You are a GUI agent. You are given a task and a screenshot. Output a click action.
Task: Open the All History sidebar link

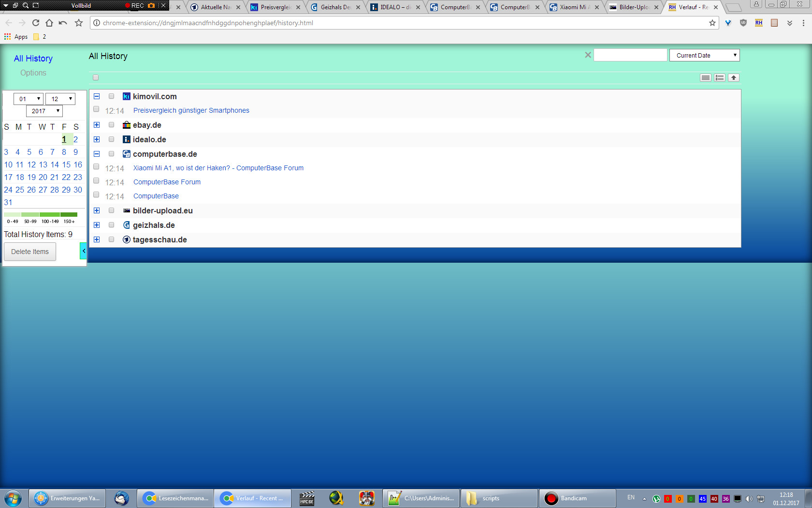point(33,58)
